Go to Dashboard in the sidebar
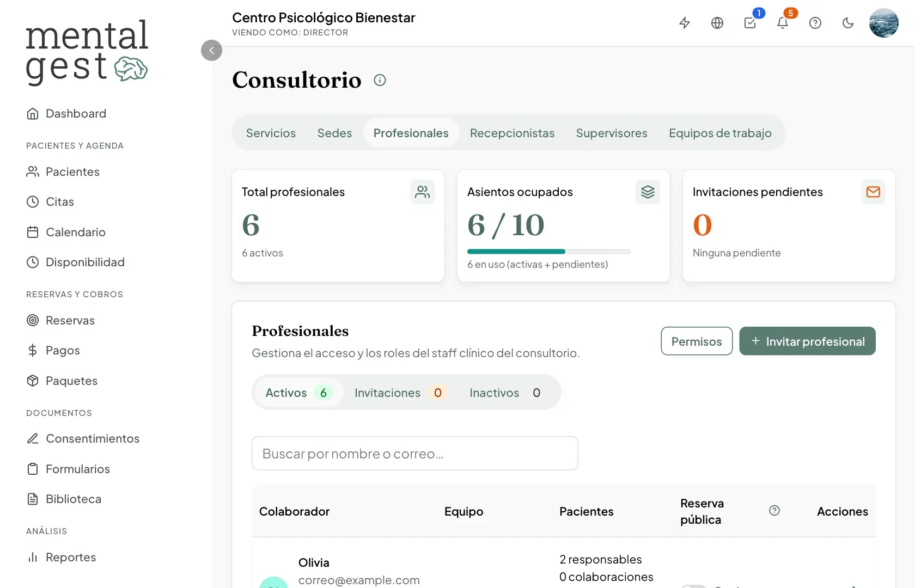This screenshot has height=588, width=915. [x=66, y=113]
